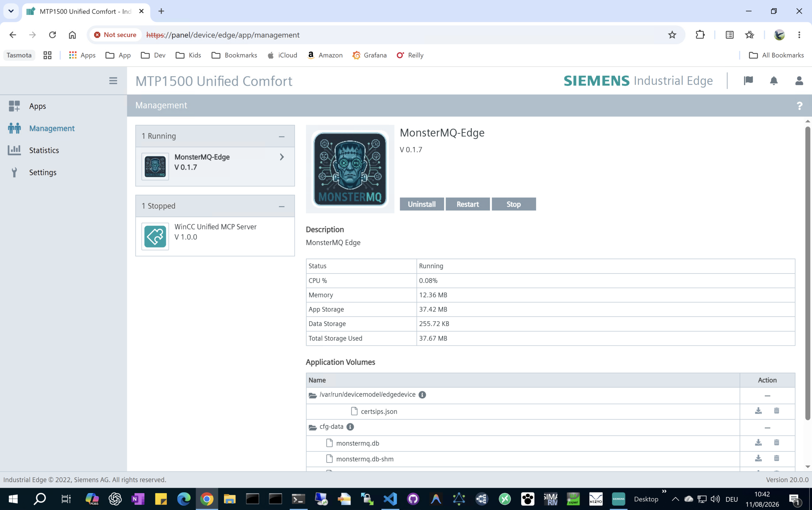The width and height of the screenshot is (812, 510).
Task: Select MonsterMQ-Edge in the running list
Action: click(215, 167)
